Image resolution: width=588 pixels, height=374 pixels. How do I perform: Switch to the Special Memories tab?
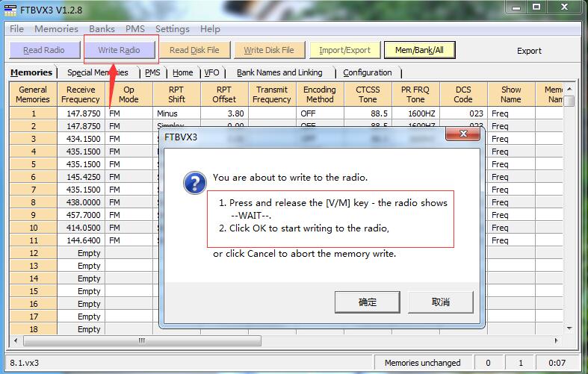click(x=97, y=72)
